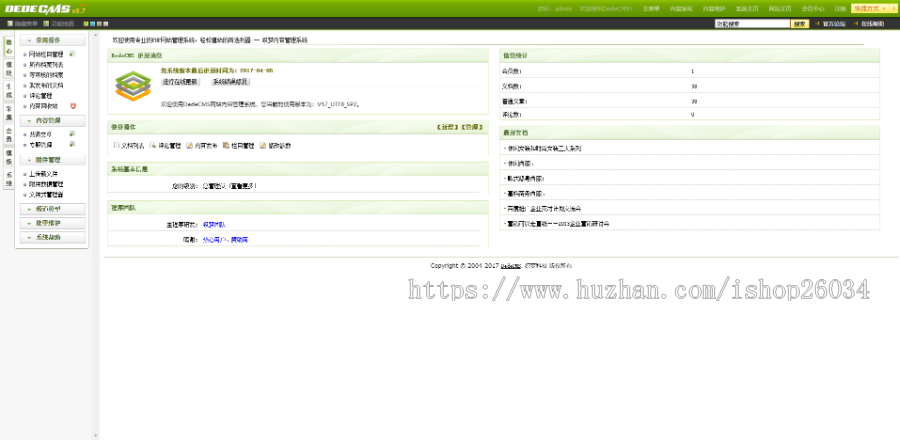Click 注销 to log out
900x440 pixels.
pyautogui.click(x=840, y=9)
